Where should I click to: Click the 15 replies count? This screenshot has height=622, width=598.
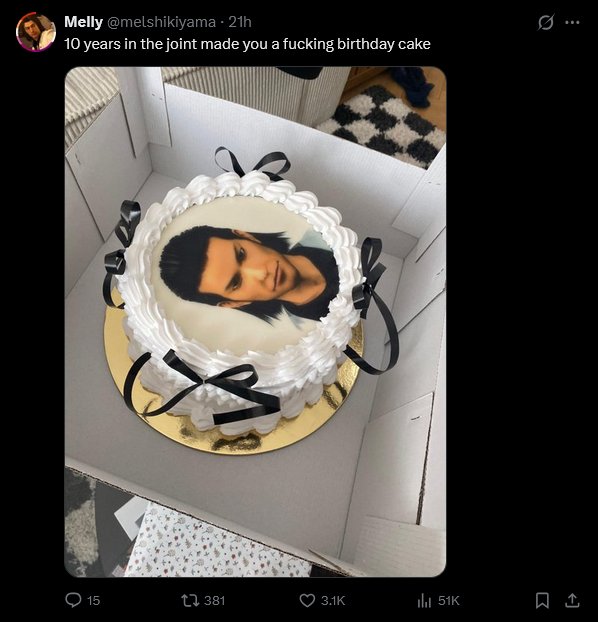tap(93, 601)
